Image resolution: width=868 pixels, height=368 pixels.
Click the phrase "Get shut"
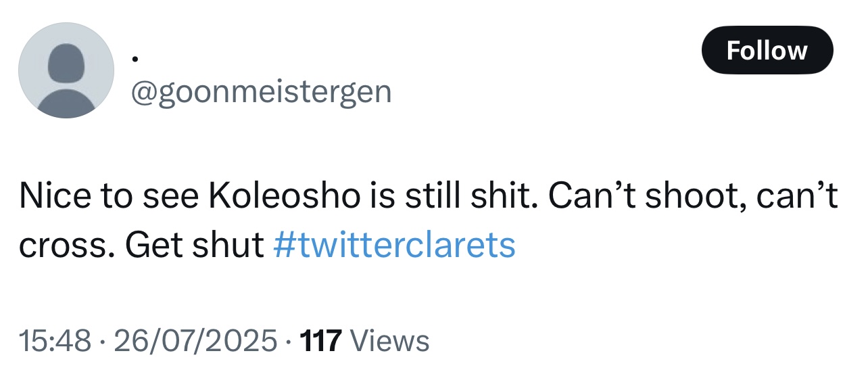coord(196,245)
